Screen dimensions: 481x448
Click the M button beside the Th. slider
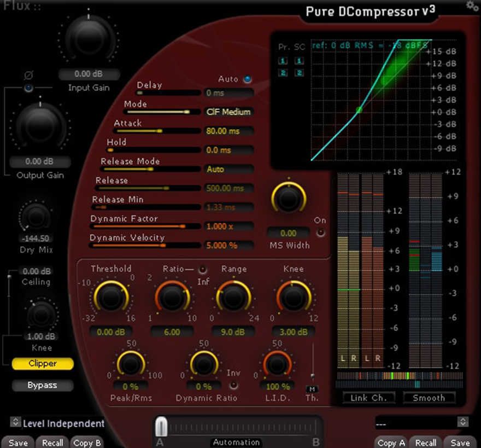(x=313, y=389)
